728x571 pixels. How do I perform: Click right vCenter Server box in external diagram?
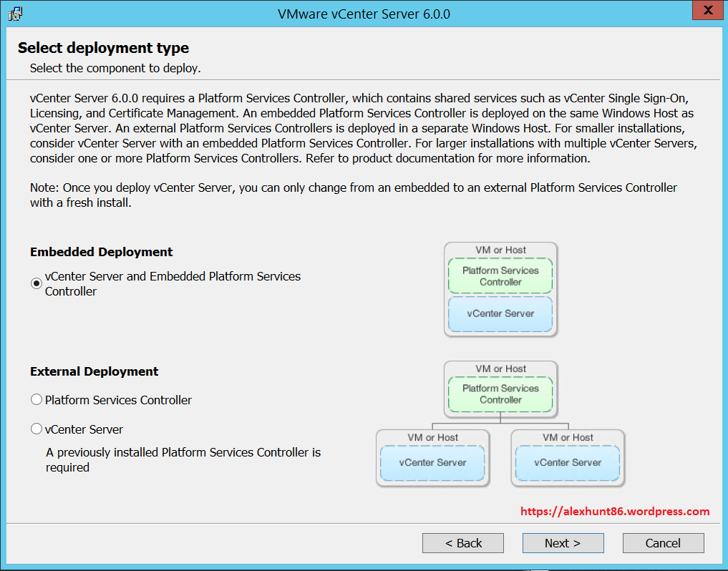tap(568, 462)
